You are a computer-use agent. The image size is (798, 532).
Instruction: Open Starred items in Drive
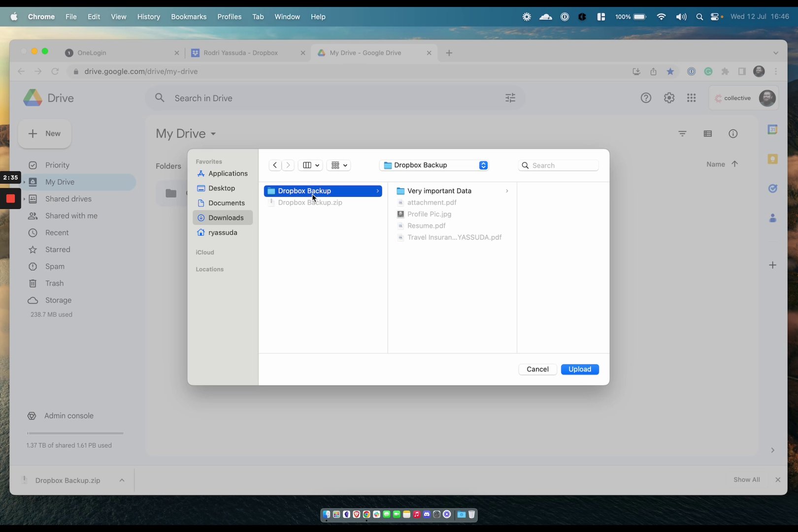[58, 250]
